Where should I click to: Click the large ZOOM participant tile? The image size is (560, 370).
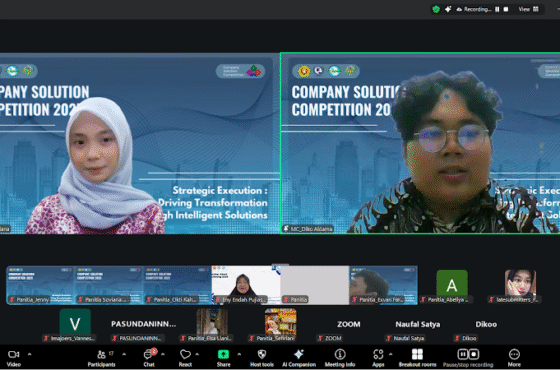tap(349, 324)
